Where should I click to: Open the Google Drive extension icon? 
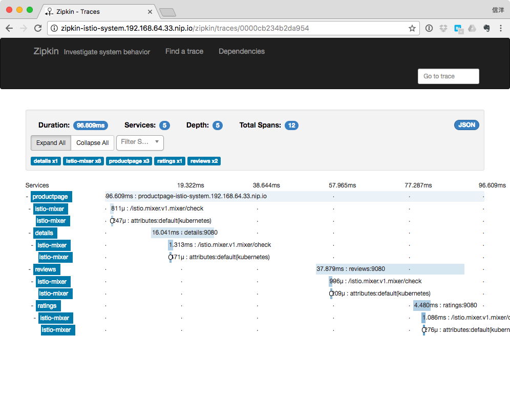pos(472,28)
